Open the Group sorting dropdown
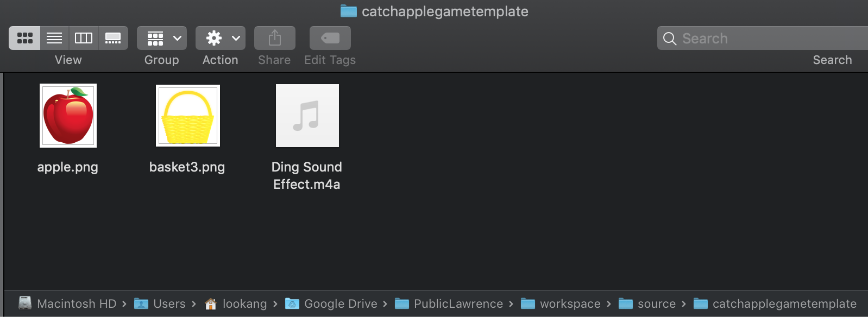The image size is (868, 317). tap(162, 38)
